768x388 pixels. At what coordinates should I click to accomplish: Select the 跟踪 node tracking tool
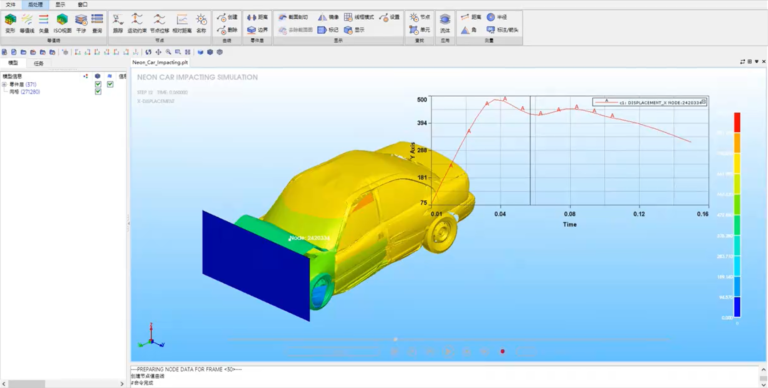tap(118, 23)
